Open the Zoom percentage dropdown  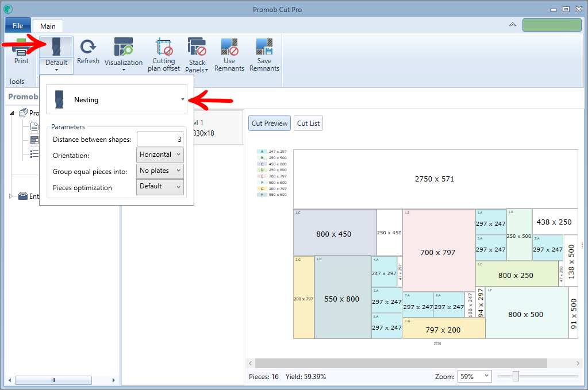coord(474,376)
